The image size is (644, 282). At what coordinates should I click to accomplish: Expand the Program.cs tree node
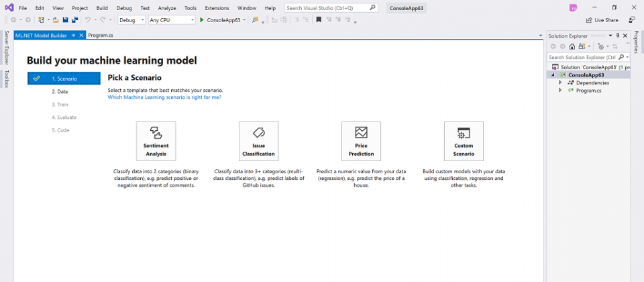tap(560, 90)
